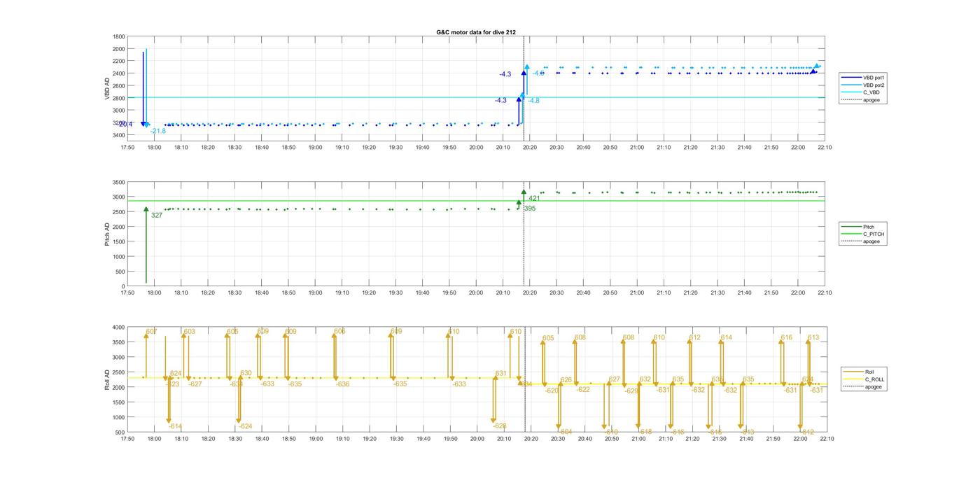This screenshot has height=485, width=980.
Task: Click the 'Roll AD' y-axis label
Action: pos(108,379)
